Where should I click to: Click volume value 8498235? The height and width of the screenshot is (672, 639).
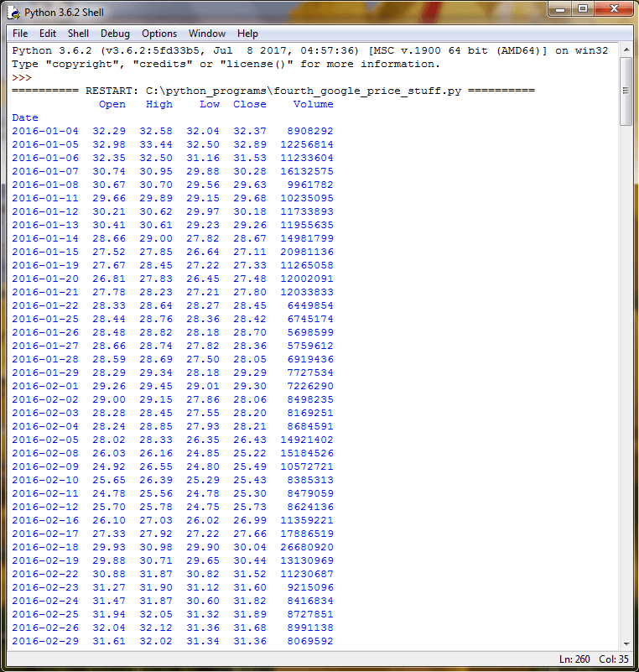[x=310, y=399]
